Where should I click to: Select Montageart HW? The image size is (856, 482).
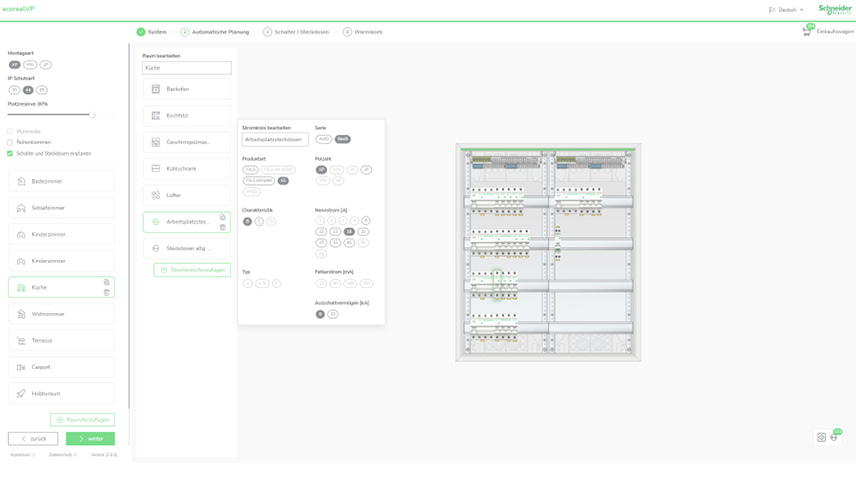pos(30,65)
